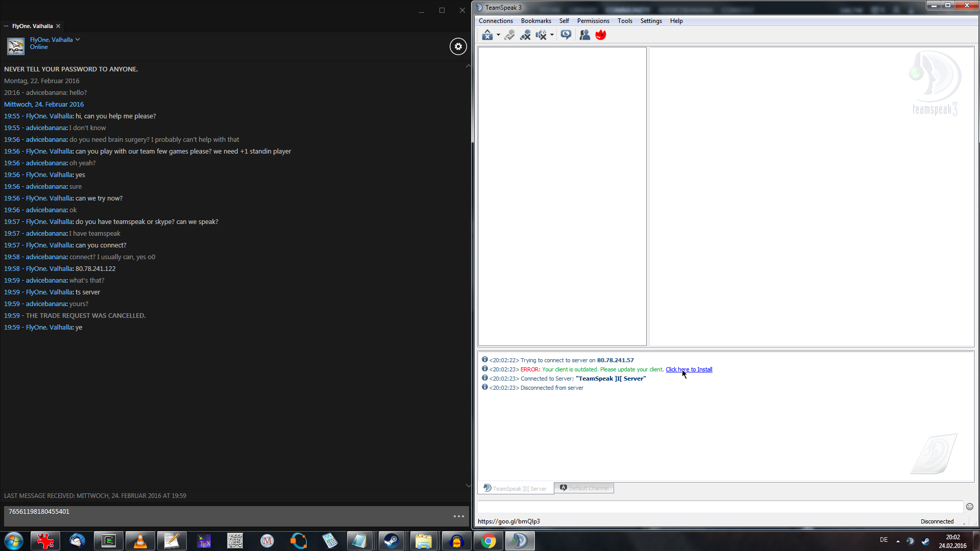
Task: Open the Steam chat settings gear
Action: (458, 46)
